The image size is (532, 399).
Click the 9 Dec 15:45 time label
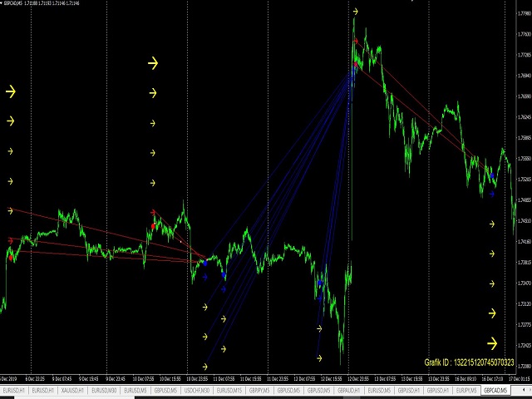coord(89,379)
